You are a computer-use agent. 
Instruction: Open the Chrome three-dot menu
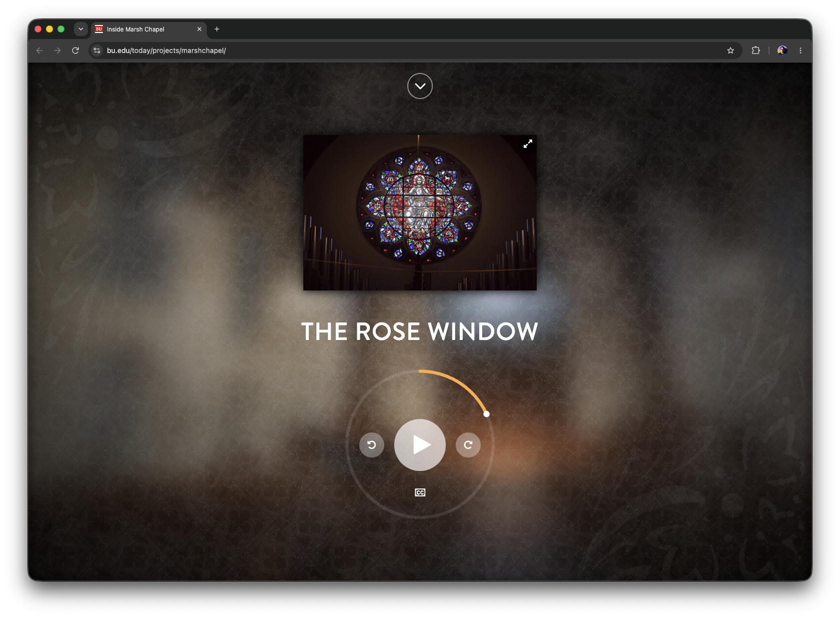[801, 50]
